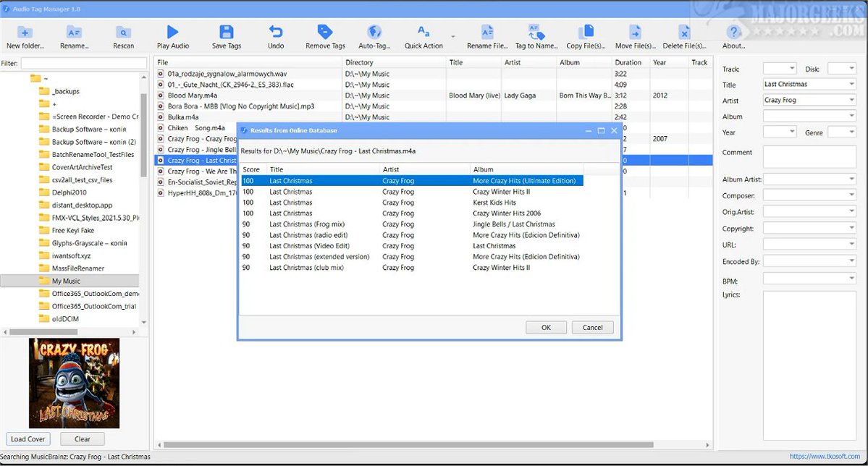Click the Save Tags icon
Viewport: 868px width, 466px height.
pos(227,32)
